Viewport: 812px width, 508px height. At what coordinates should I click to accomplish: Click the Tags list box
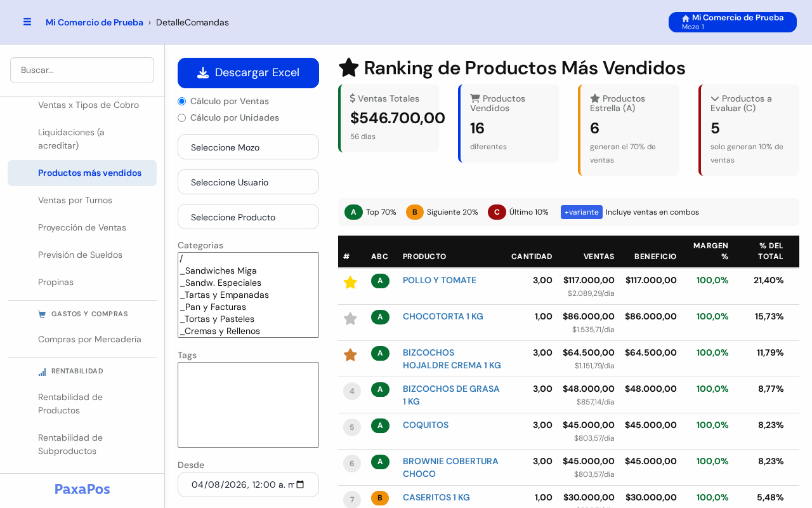(248, 405)
